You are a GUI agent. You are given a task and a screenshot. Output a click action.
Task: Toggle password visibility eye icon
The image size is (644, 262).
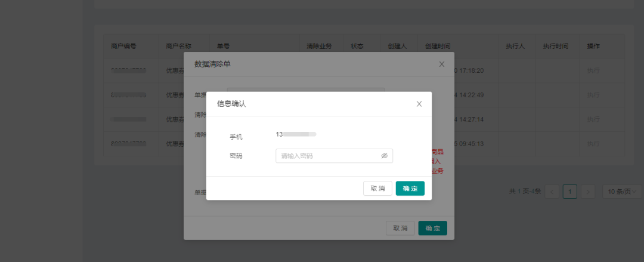click(385, 156)
